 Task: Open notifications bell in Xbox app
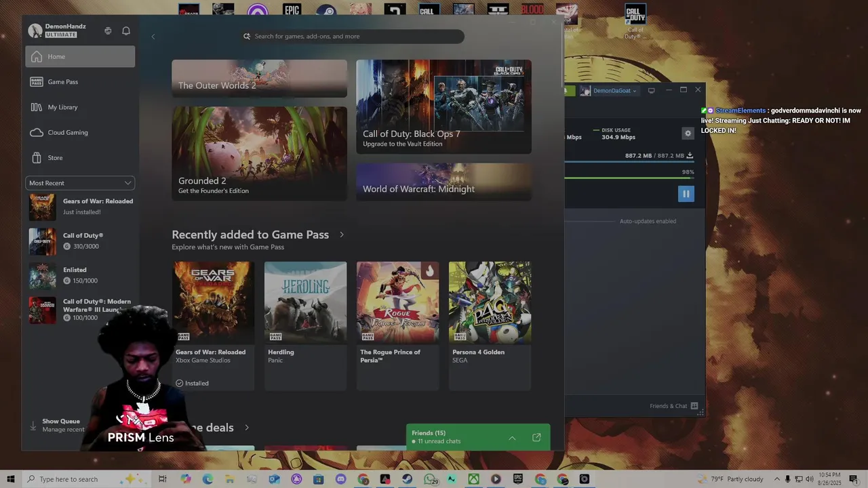tap(126, 30)
